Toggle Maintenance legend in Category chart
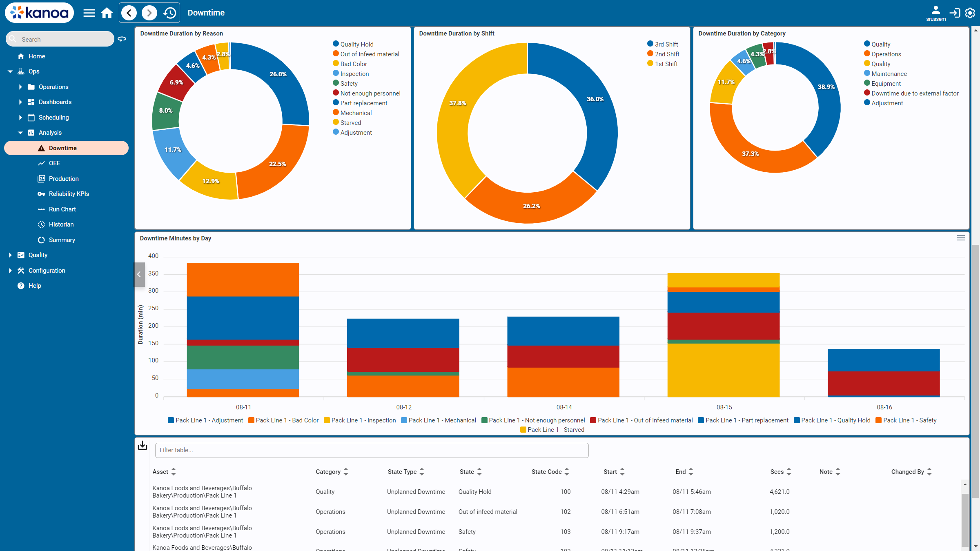This screenshot has width=980, height=551. point(885,73)
